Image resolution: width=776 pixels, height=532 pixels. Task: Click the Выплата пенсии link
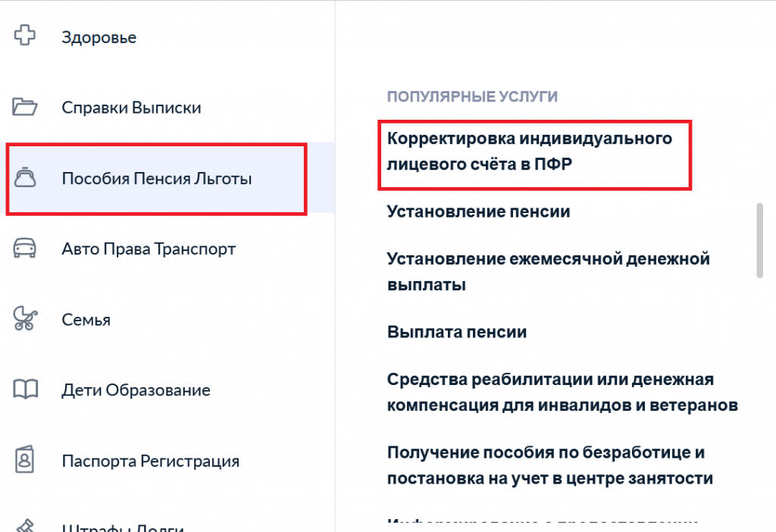coord(456,332)
